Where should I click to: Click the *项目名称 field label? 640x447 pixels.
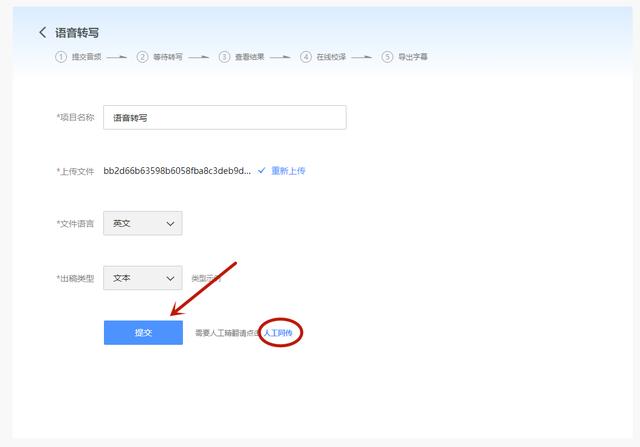(x=75, y=118)
